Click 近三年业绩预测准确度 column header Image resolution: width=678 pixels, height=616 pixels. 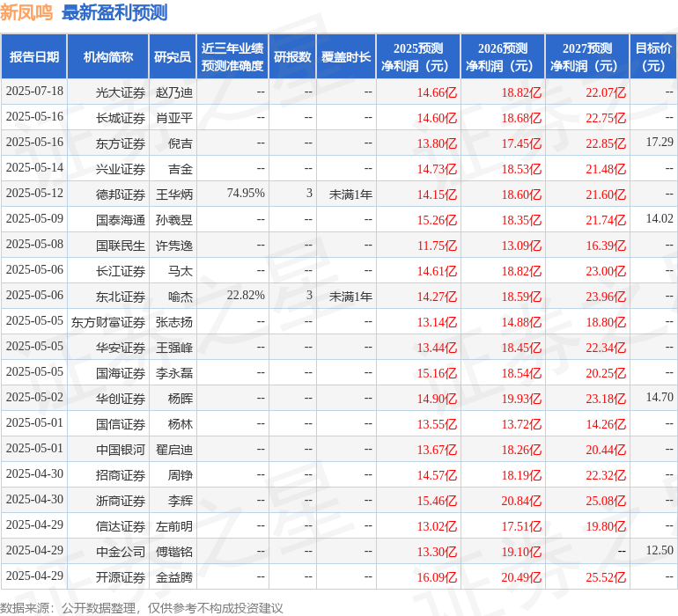(x=232, y=56)
